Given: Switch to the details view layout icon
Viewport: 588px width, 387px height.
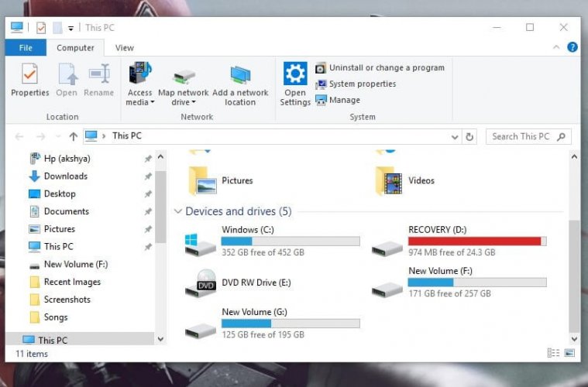Looking at the screenshot, I should point(553,353).
